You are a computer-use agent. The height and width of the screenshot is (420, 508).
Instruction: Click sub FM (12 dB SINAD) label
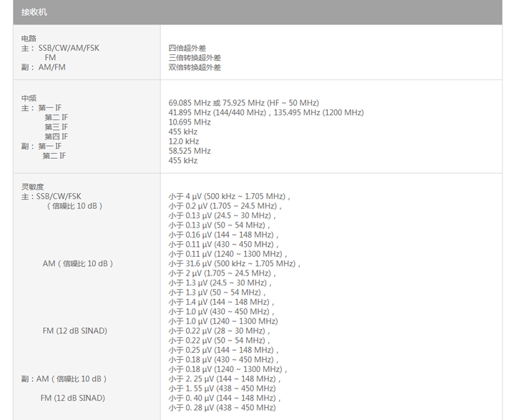(x=73, y=398)
